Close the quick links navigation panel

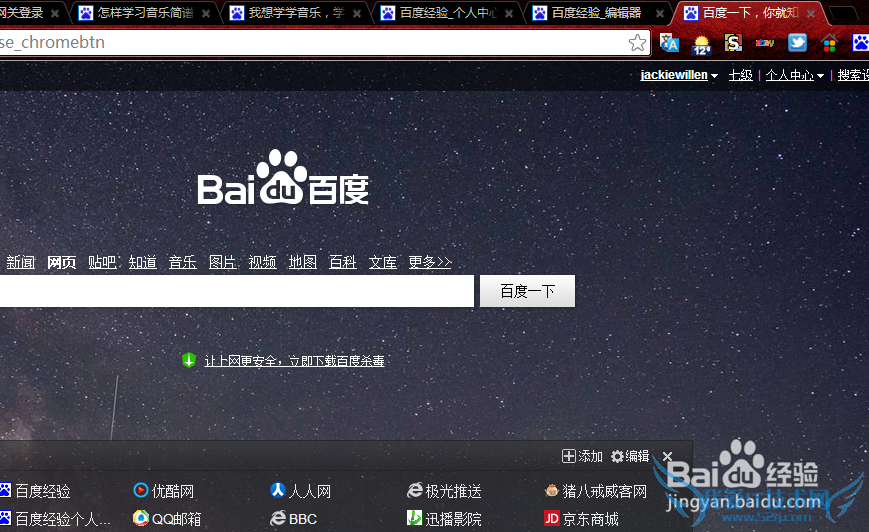coord(667,456)
